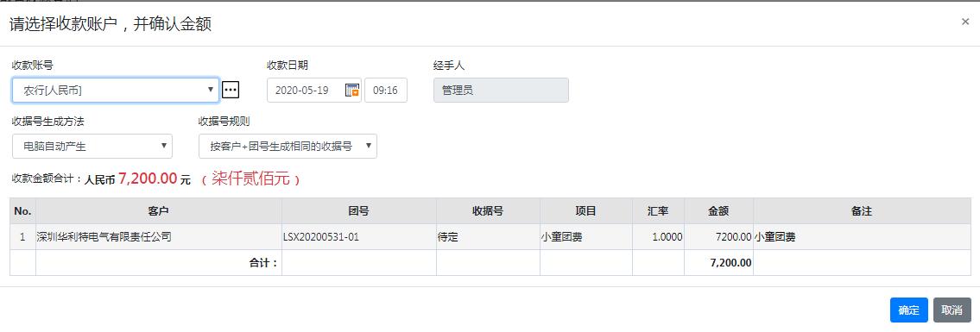Click the 取消 button
The height and width of the screenshot is (332, 980).
[x=952, y=310]
